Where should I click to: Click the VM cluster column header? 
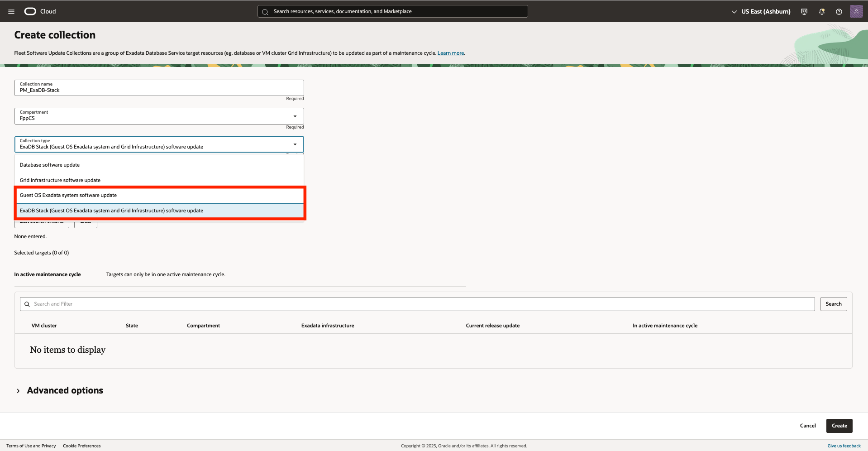coord(44,326)
